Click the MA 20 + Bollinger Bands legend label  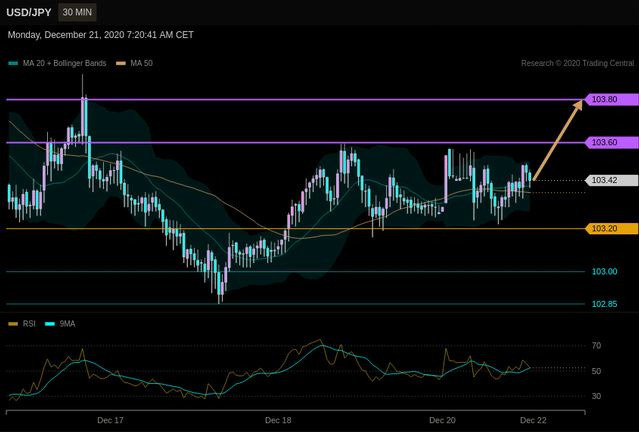(x=64, y=63)
